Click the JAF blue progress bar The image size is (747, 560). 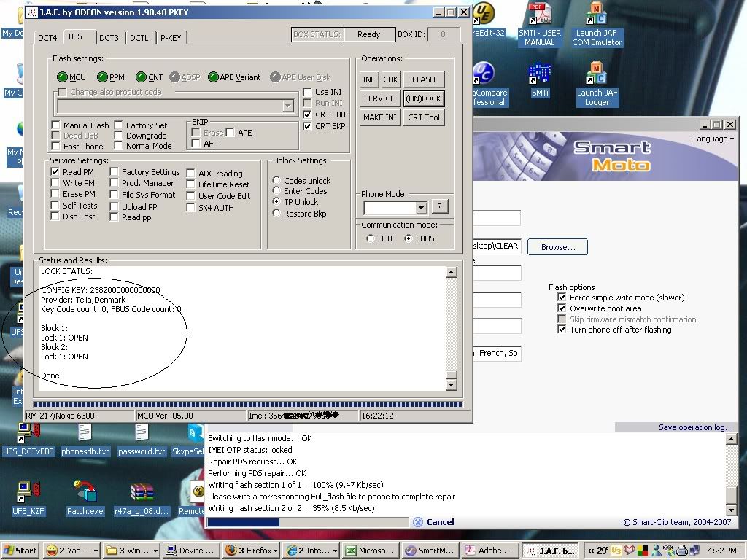coord(248,405)
